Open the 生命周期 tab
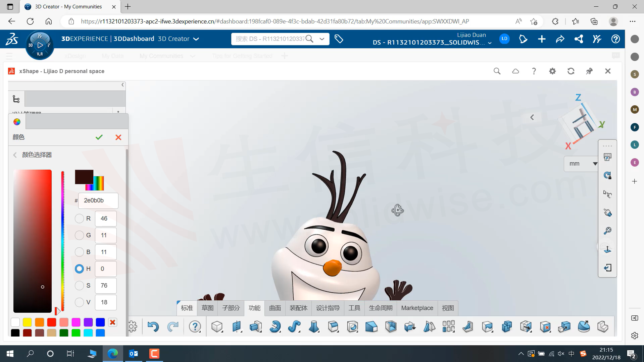Viewport: 644px width, 362px height. (x=381, y=308)
